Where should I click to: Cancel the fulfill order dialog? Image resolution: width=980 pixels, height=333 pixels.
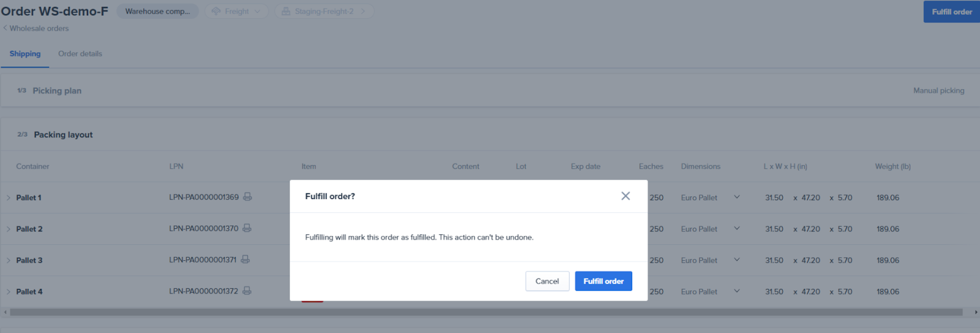tap(547, 281)
